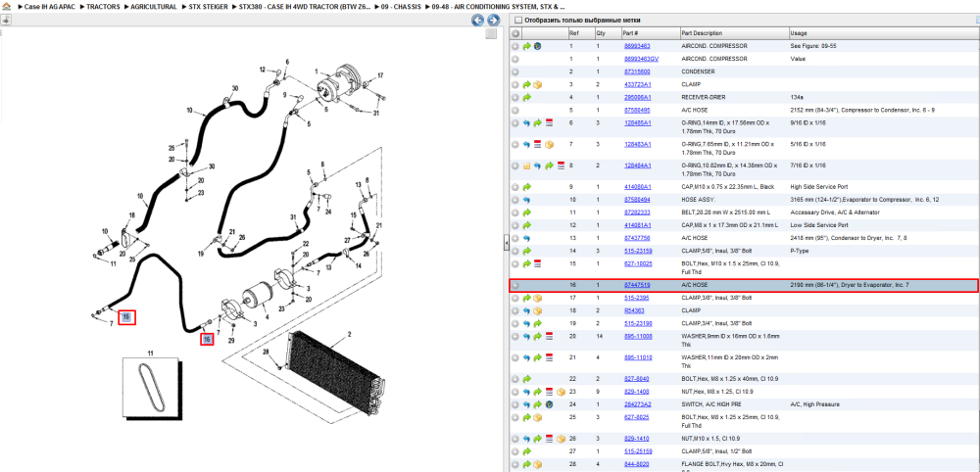This screenshot has height=472, width=980.
Task: Click the box icon in the 829-1408 NUT row
Action: [561, 392]
